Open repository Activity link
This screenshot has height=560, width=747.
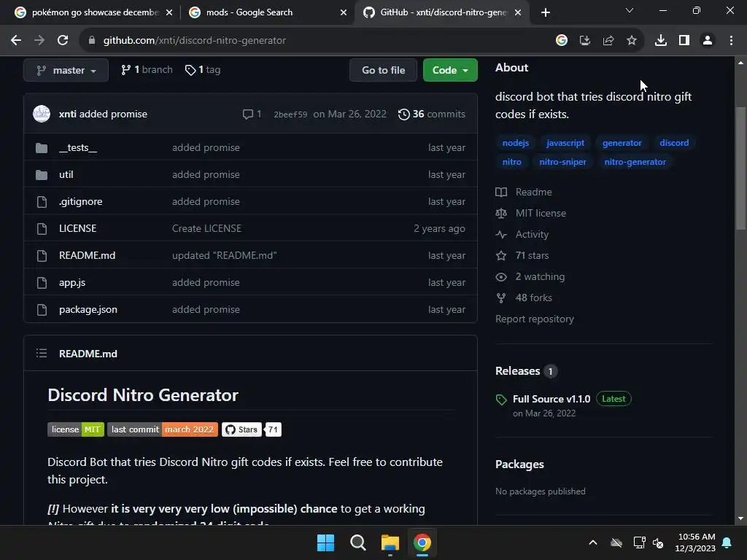tap(522, 234)
